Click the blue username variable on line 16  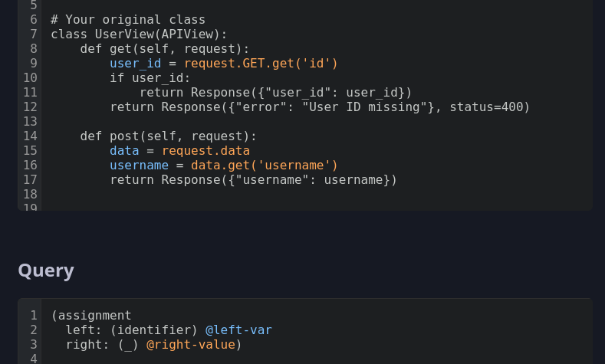[x=140, y=166]
